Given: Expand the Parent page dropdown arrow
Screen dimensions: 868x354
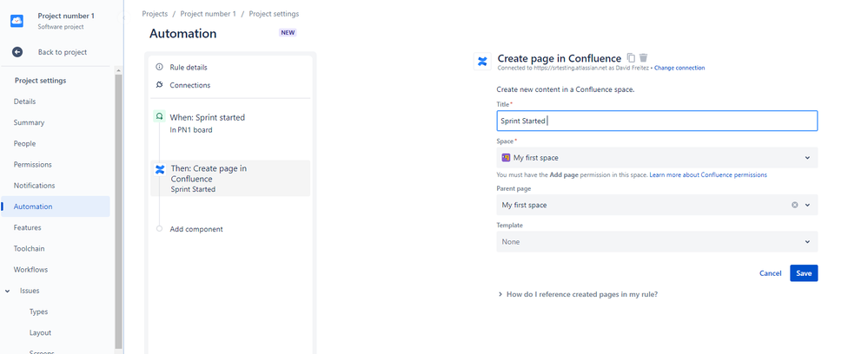Looking at the screenshot, I should click(807, 205).
